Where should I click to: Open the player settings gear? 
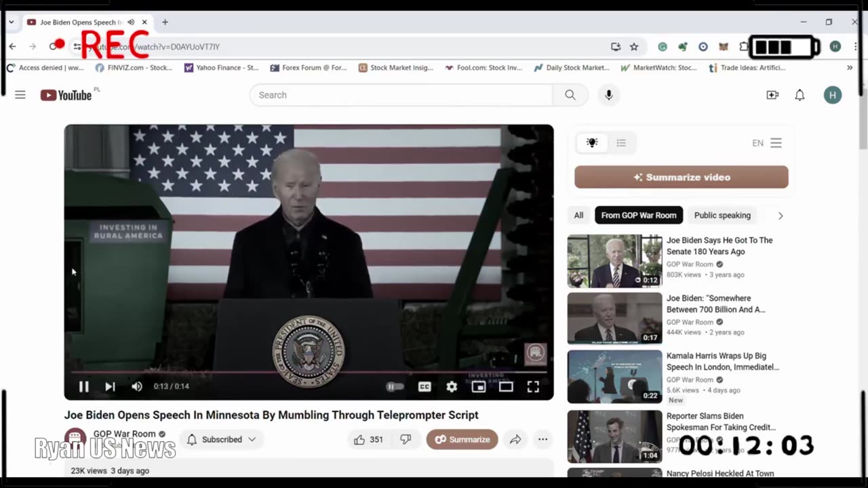[x=452, y=386]
